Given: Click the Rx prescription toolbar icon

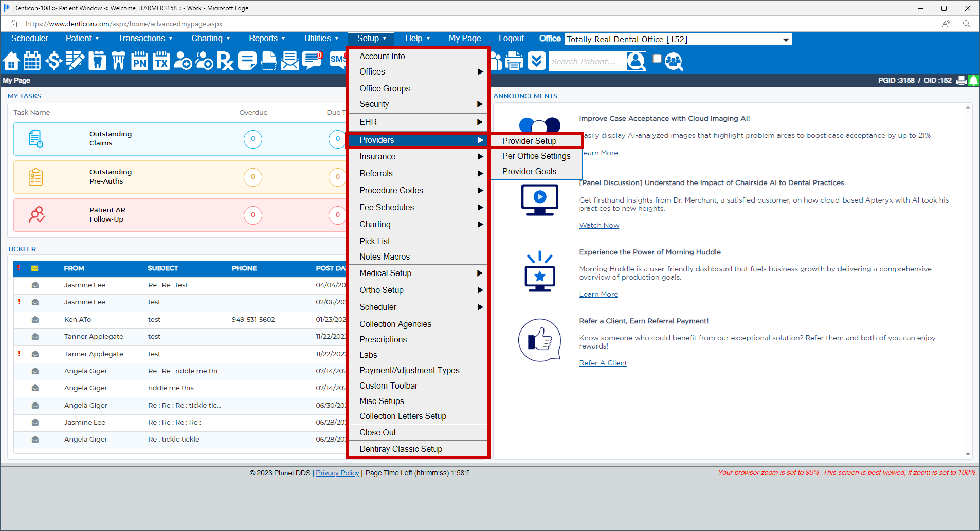Looking at the screenshot, I should pyautogui.click(x=225, y=61).
